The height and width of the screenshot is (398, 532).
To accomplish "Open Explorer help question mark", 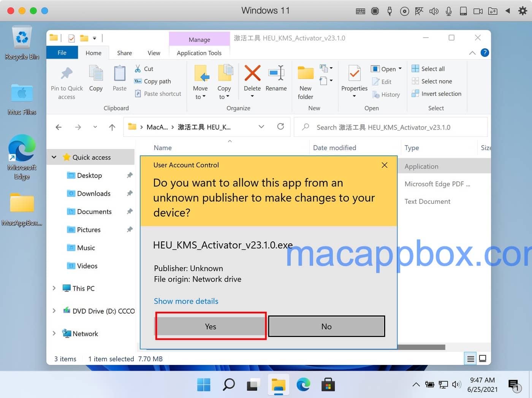I will (x=485, y=53).
